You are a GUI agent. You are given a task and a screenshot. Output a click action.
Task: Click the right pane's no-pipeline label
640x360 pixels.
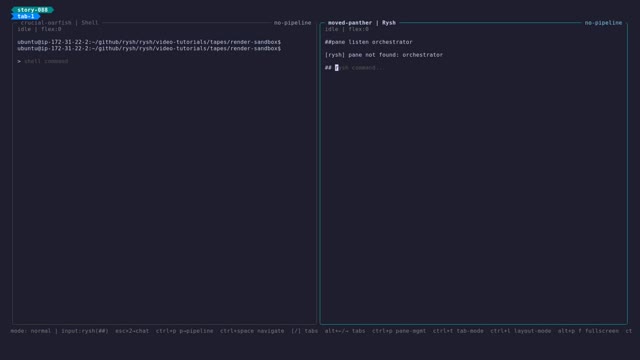pyautogui.click(x=603, y=23)
